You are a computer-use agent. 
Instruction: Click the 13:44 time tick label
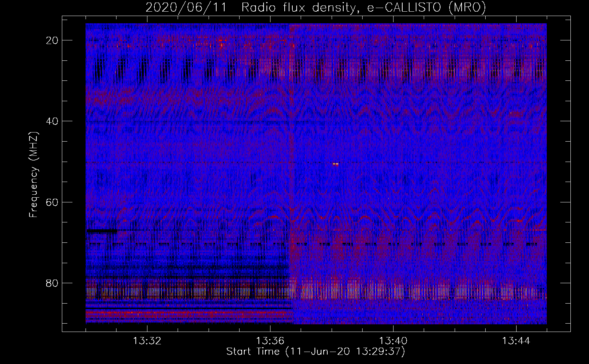click(516, 341)
